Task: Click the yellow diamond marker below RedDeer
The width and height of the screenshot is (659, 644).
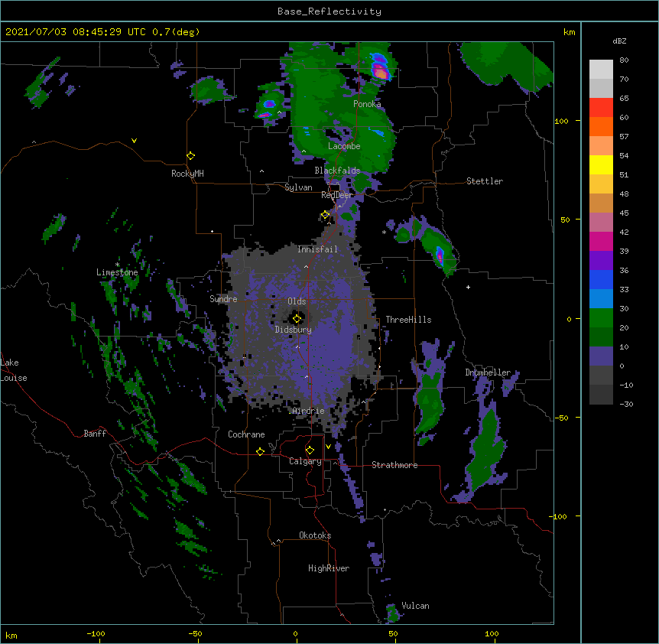Action: tap(325, 215)
